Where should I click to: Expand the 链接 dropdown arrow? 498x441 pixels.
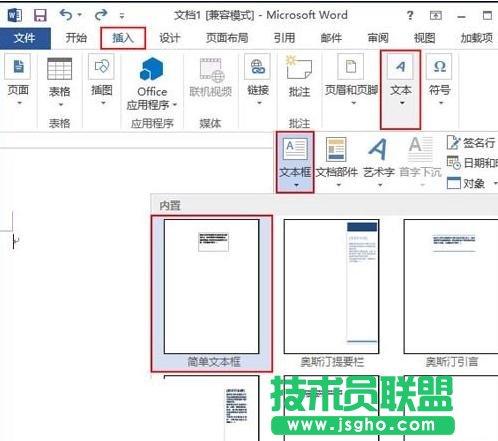[x=259, y=103]
